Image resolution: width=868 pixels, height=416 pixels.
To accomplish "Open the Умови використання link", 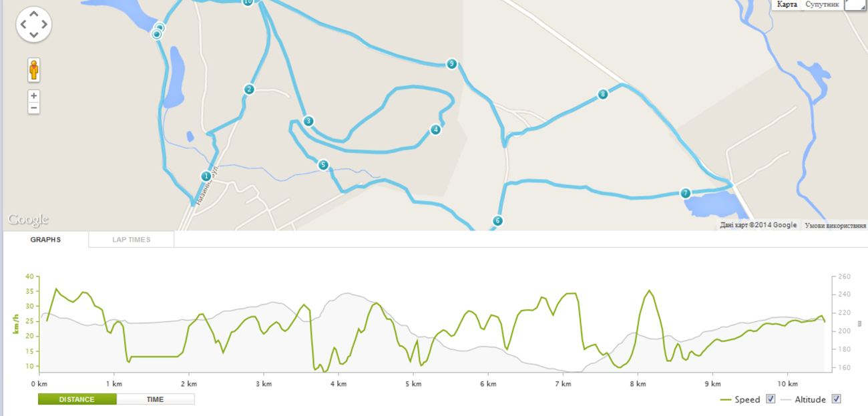I will coord(835,226).
